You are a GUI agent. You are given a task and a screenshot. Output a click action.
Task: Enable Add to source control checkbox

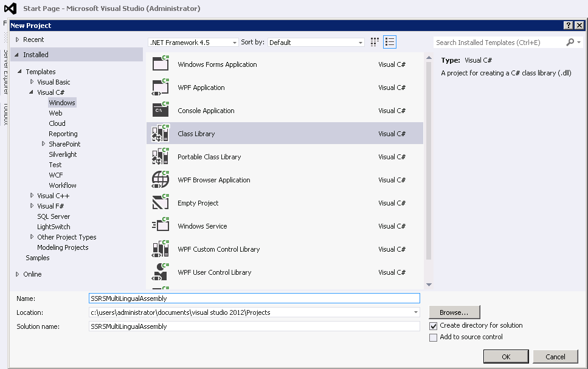433,337
